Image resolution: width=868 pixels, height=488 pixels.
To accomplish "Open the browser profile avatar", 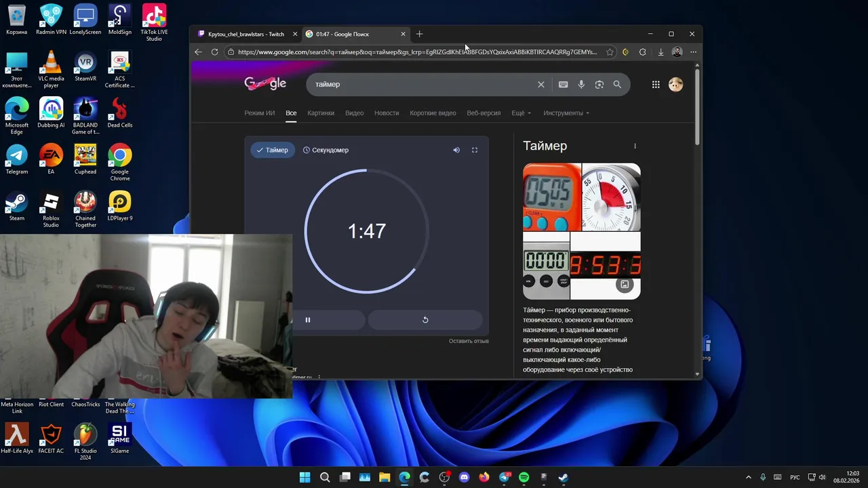I will click(677, 52).
